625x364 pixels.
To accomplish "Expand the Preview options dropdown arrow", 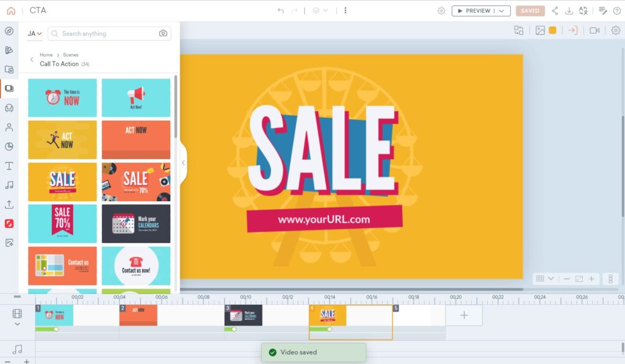I will tap(502, 11).
